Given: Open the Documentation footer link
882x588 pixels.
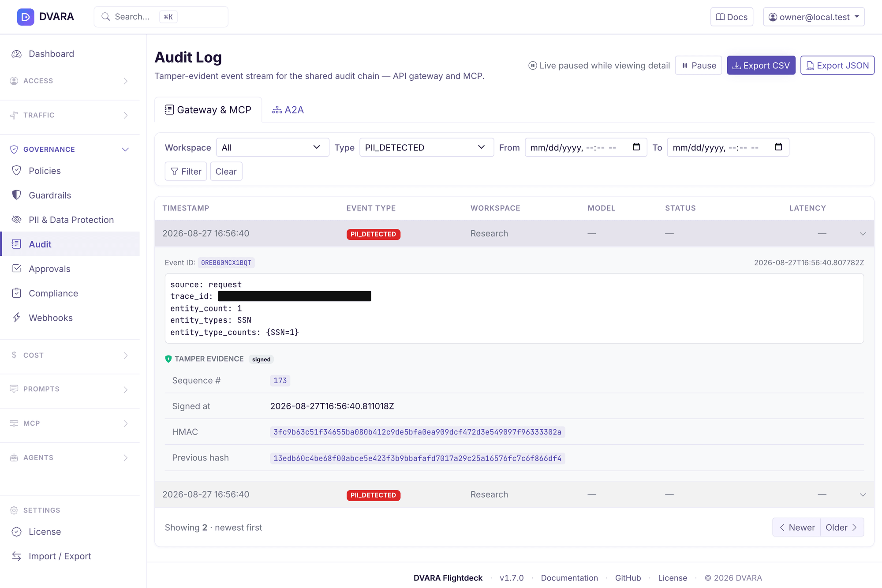Looking at the screenshot, I should tap(569, 578).
